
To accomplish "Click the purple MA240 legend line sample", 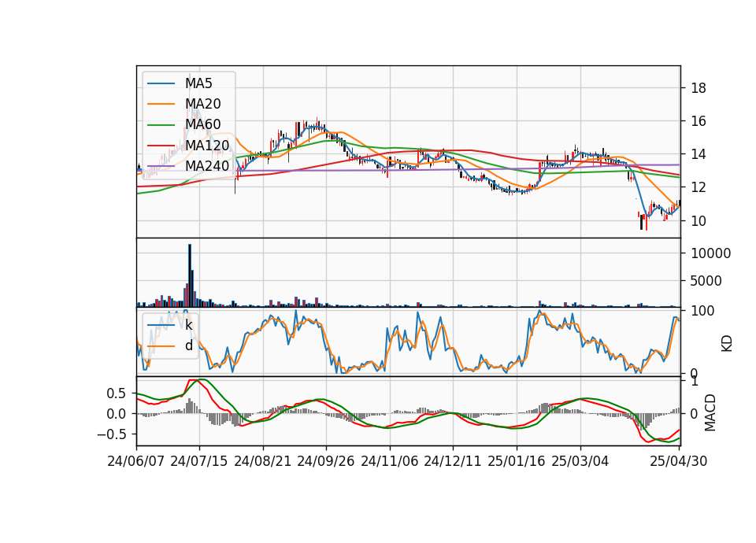I will (x=161, y=166).
